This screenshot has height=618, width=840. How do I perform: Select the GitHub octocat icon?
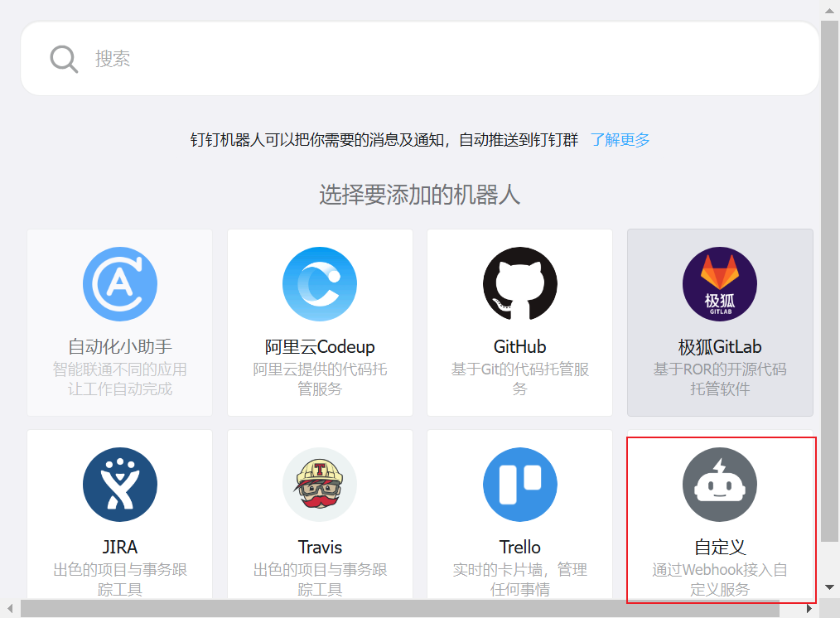pos(519,284)
